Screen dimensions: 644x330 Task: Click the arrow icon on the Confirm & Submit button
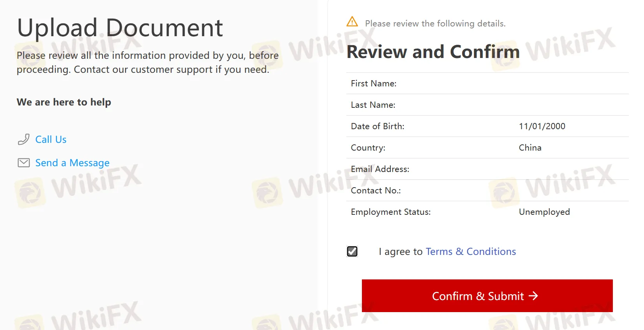tap(533, 296)
